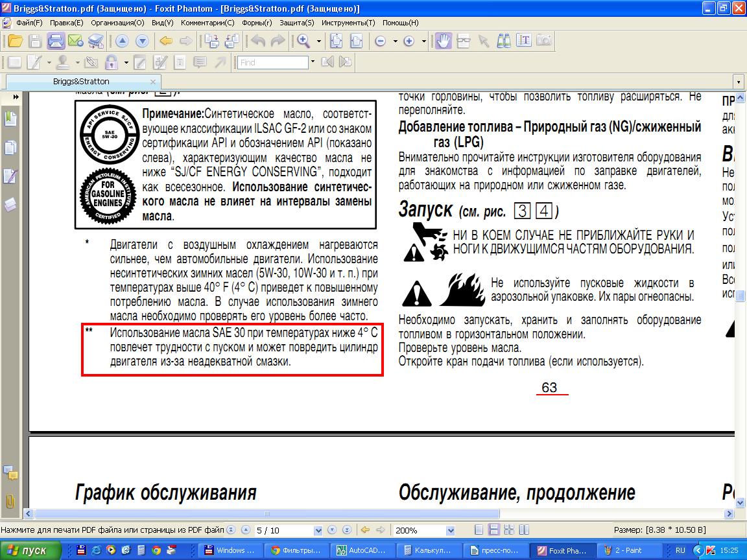Toggle single page layout in status bar
Screen dimensions: 747x560
480,530
